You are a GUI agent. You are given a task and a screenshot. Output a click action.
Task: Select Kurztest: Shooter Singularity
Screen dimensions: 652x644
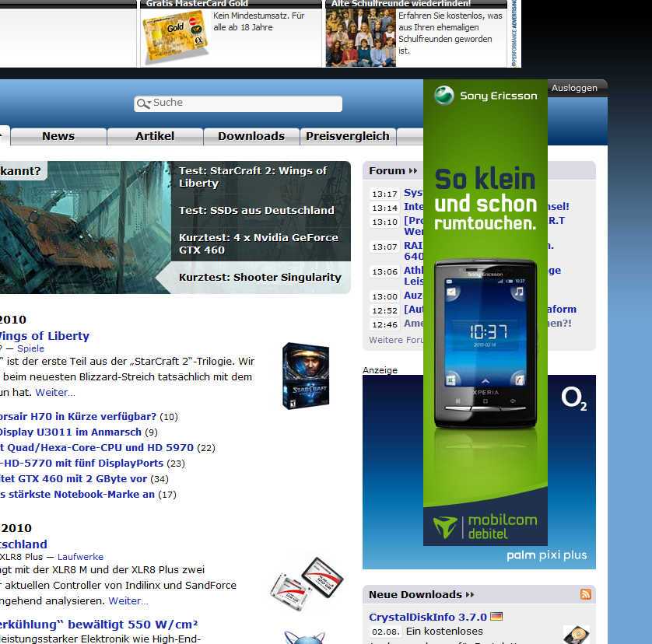click(261, 278)
